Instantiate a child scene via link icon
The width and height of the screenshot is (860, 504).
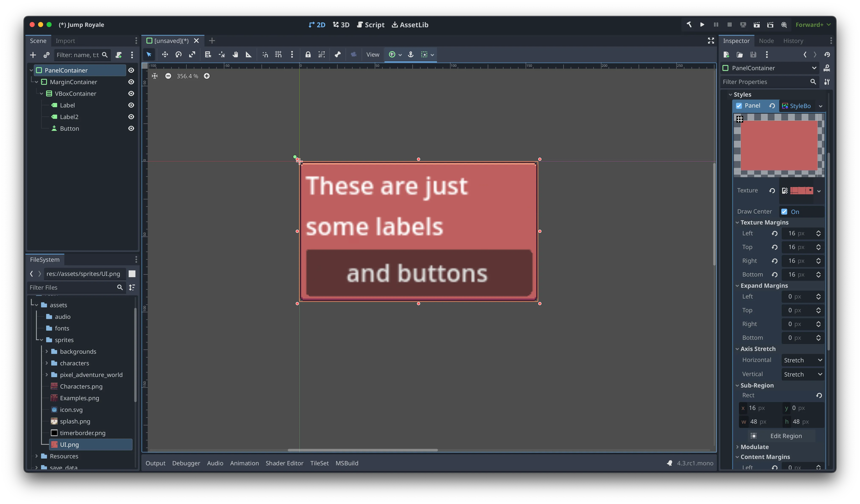[x=46, y=55]
